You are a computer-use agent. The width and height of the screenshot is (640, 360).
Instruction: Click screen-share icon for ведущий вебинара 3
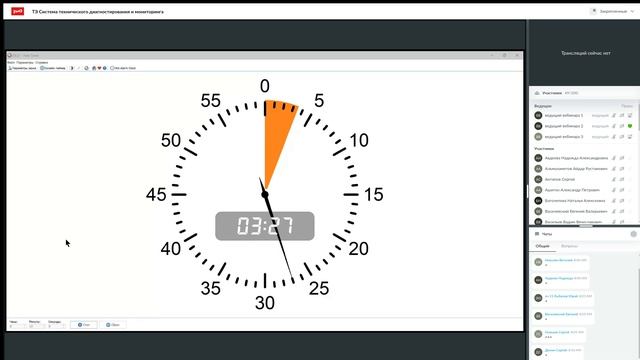pyautogui.click(x=630, y=137)
